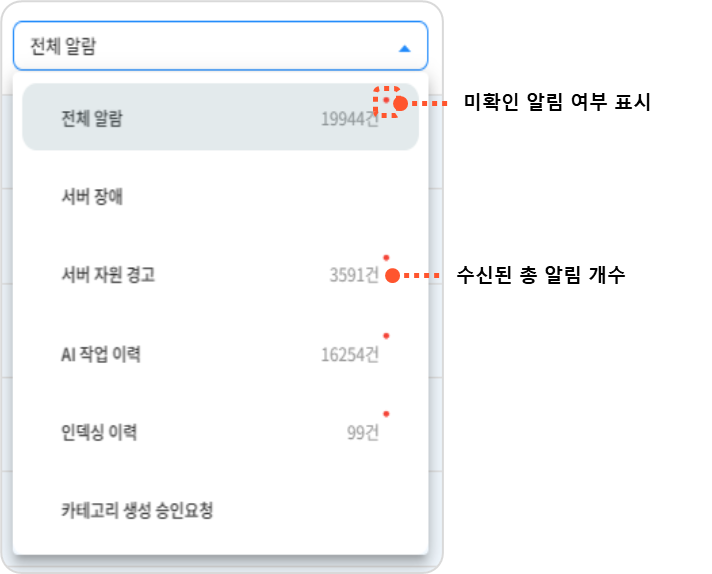
Task: Select 인덱싱 이력 option
Action: point(220,432)
